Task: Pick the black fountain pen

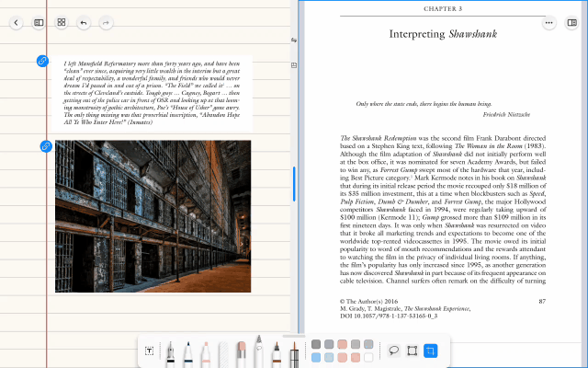Action: pyautogui.click(x=171, y=354)
